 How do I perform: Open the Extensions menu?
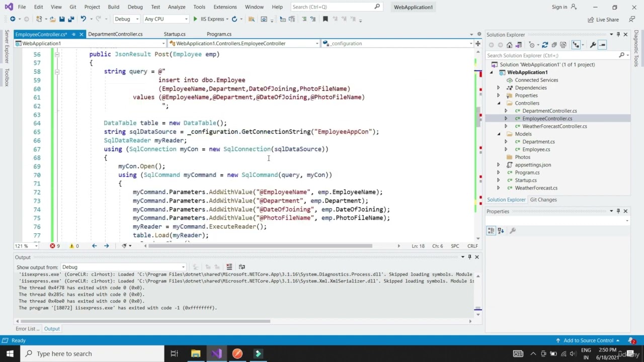pyautogui.click(x=225, y=7)
